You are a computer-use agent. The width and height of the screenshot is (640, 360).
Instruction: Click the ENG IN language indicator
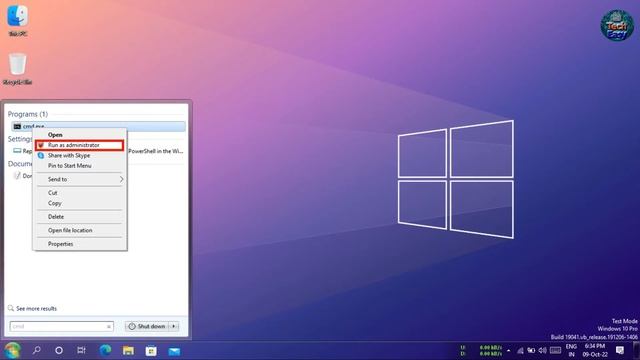[571, 350]
